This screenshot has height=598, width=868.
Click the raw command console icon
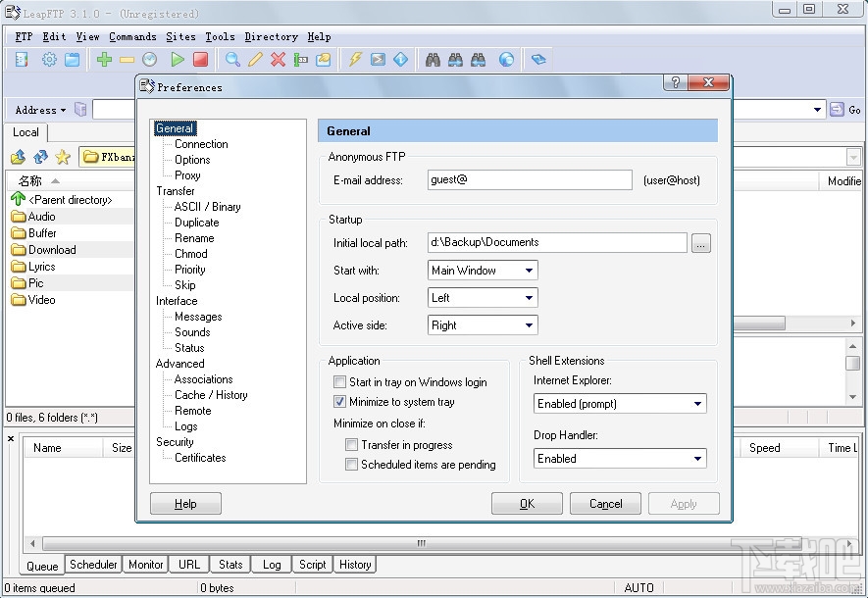[378, 59]
